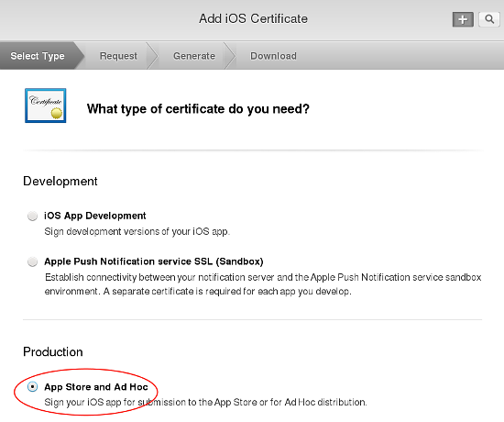Click the Production section heading

point(53,352)
